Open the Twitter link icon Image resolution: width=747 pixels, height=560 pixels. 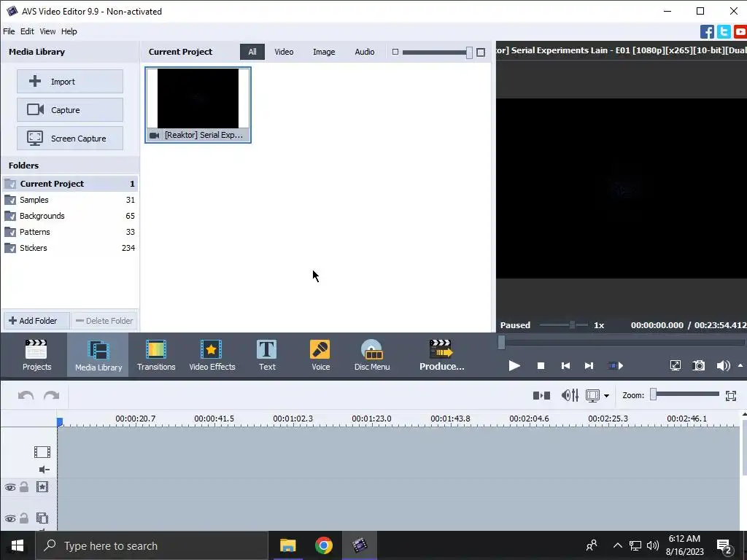[x=724, y=32]
